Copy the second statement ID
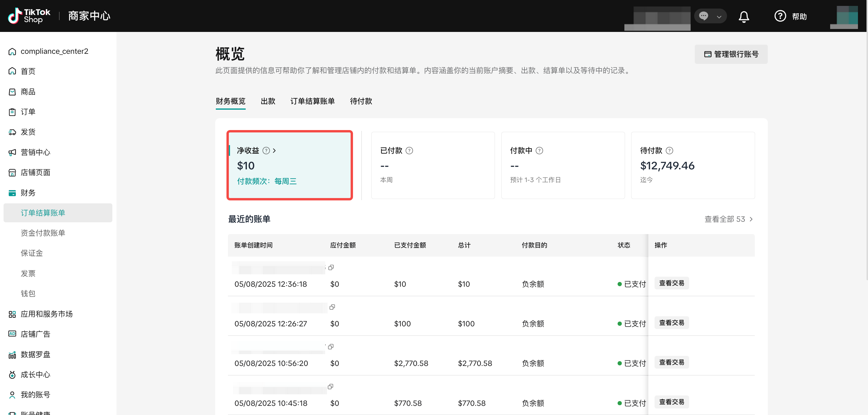This screenshot has width=868, height=415. (332, 307)
